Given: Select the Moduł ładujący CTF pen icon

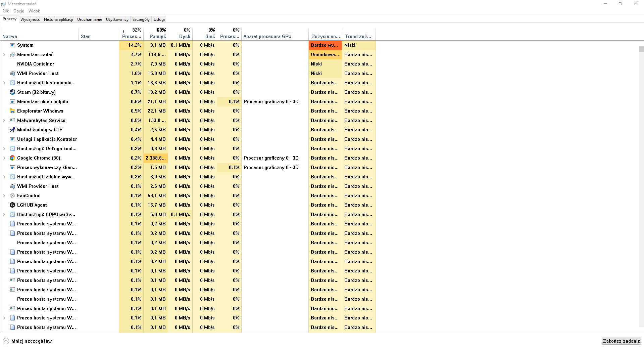Looking at the screenshot, I should click(x=12, y=130).
